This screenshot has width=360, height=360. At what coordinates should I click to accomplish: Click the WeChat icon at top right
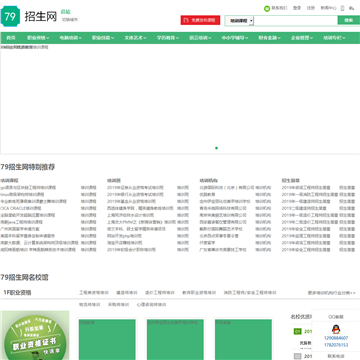click(x=351, y=8)
